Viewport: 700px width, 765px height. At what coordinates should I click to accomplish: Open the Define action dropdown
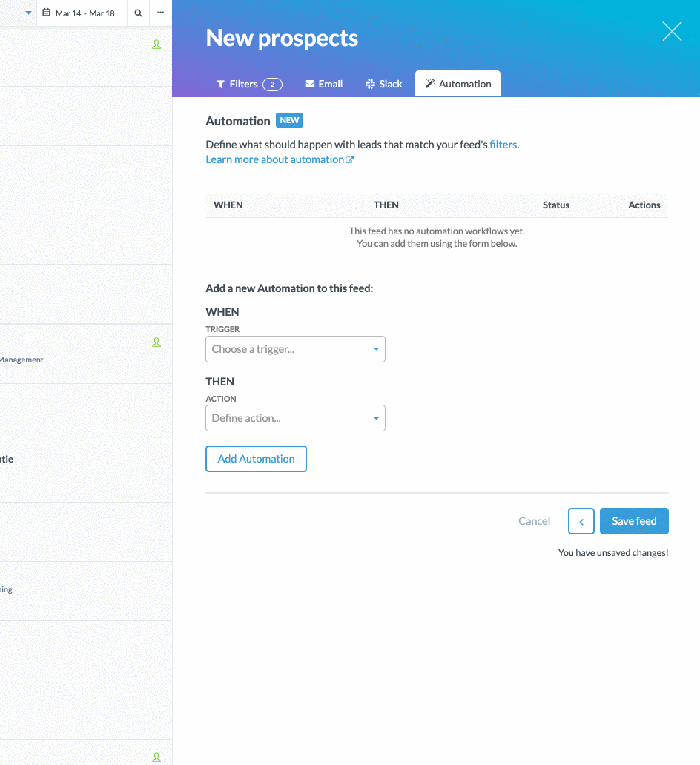click(x=295, y=417)
